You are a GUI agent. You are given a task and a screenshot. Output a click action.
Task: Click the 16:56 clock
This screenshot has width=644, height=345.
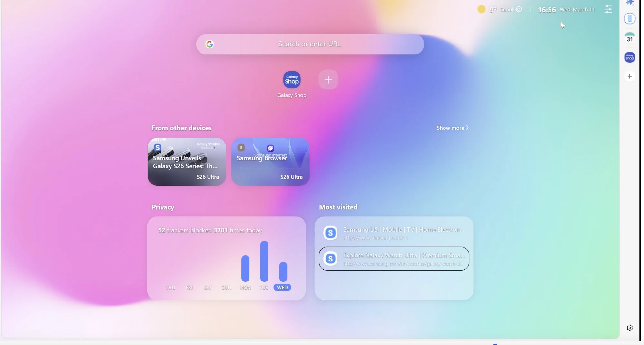pos(547,10)
